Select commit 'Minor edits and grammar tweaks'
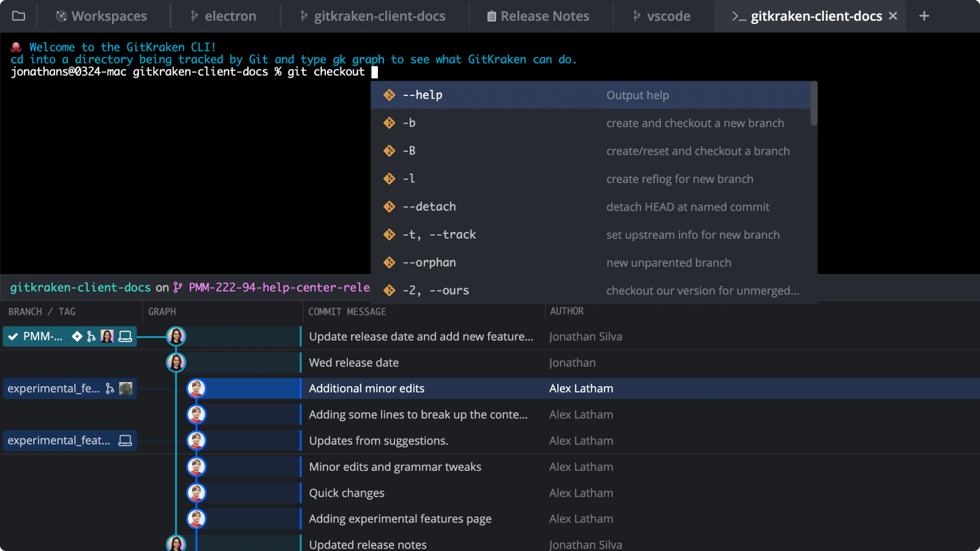This screenshot has height=551, width=980. (395, 467)
